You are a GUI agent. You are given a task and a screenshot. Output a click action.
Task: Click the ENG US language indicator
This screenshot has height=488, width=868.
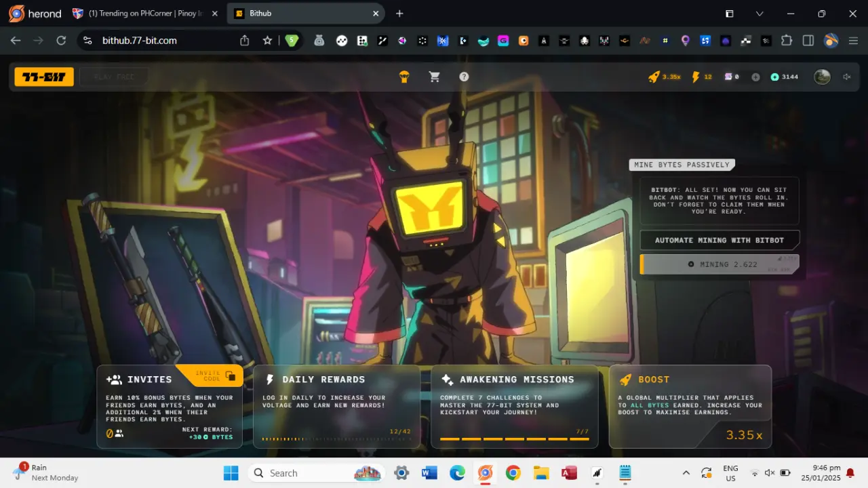[730, 473]
